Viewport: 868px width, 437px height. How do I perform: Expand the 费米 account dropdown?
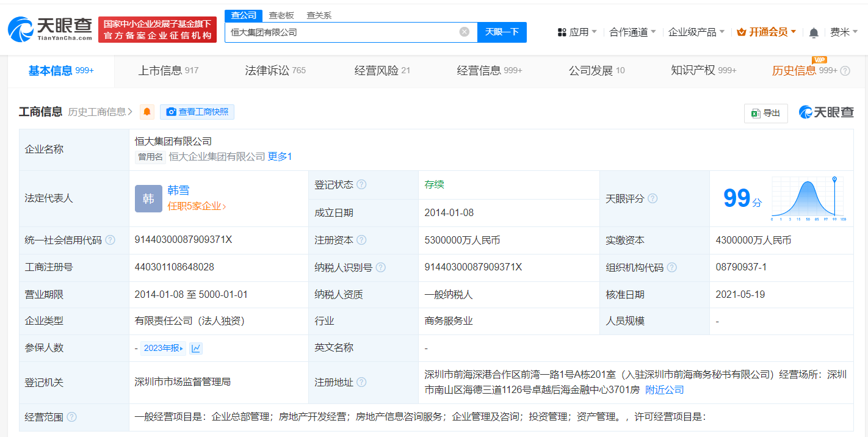(844, 32)
